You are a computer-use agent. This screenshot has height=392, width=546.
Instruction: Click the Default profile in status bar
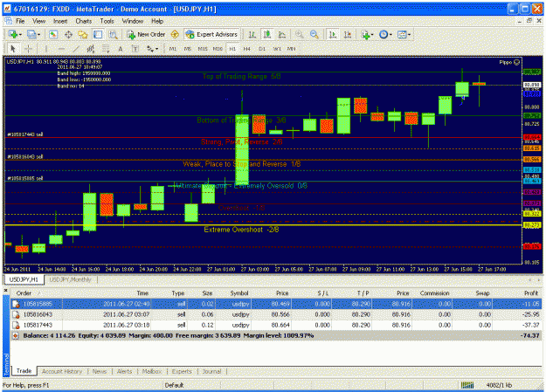click(174, 385)
